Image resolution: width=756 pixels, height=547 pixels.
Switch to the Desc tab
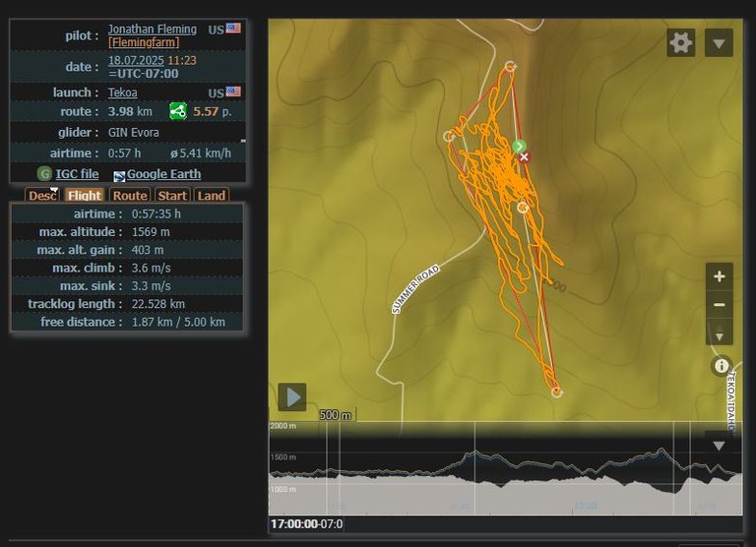click(42, 195)
